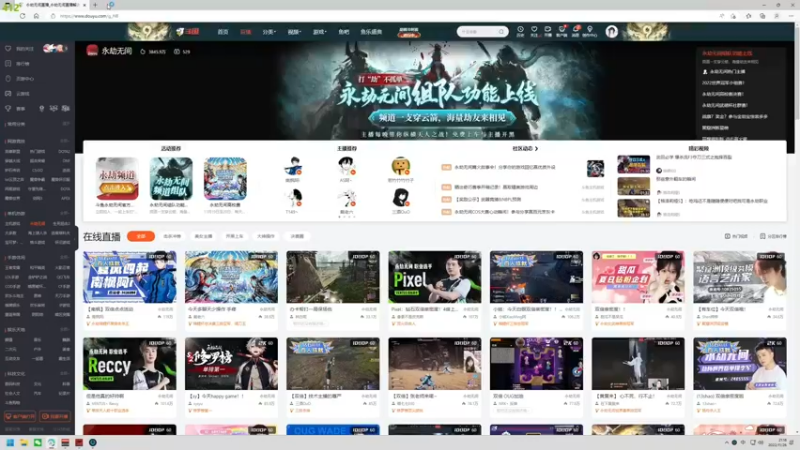Viewport: 800px width, 450px height.
Task: Select the 决赛圈 filter tab
Action: click(x=297, y=236)
